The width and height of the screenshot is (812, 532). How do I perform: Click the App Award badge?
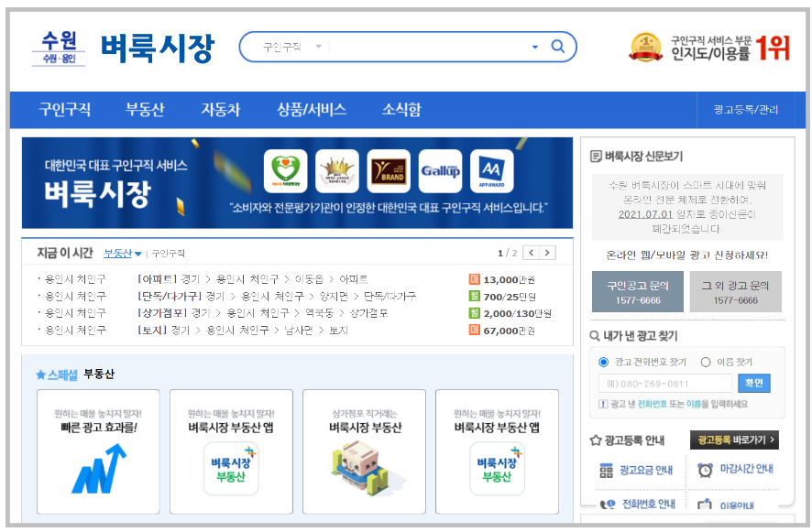click(491, 171)
